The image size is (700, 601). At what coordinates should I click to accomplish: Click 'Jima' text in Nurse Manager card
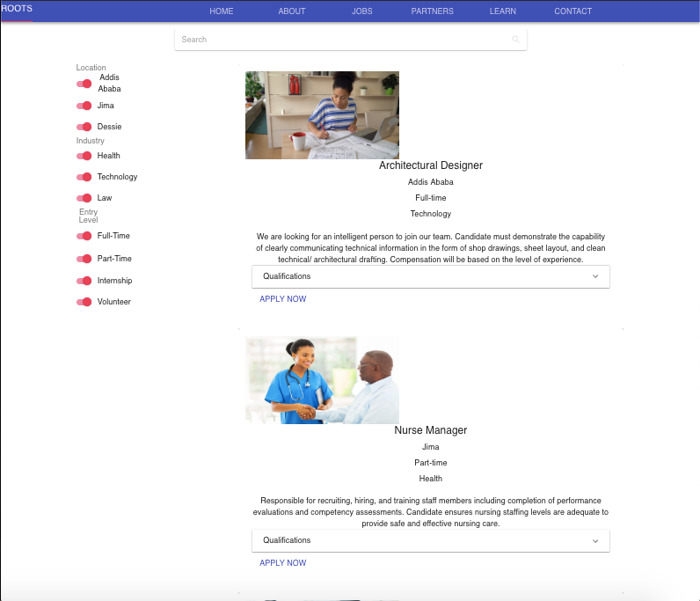click(431, 447)
